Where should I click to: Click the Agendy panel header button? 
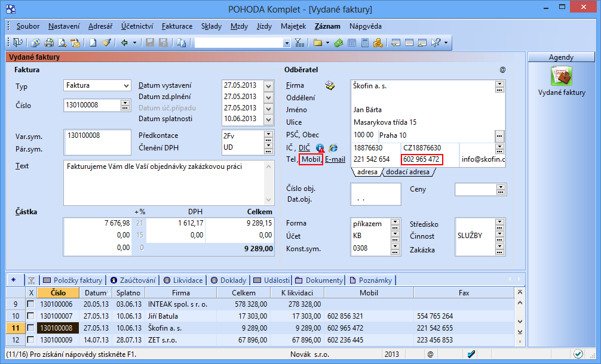[x=561, y=57]
